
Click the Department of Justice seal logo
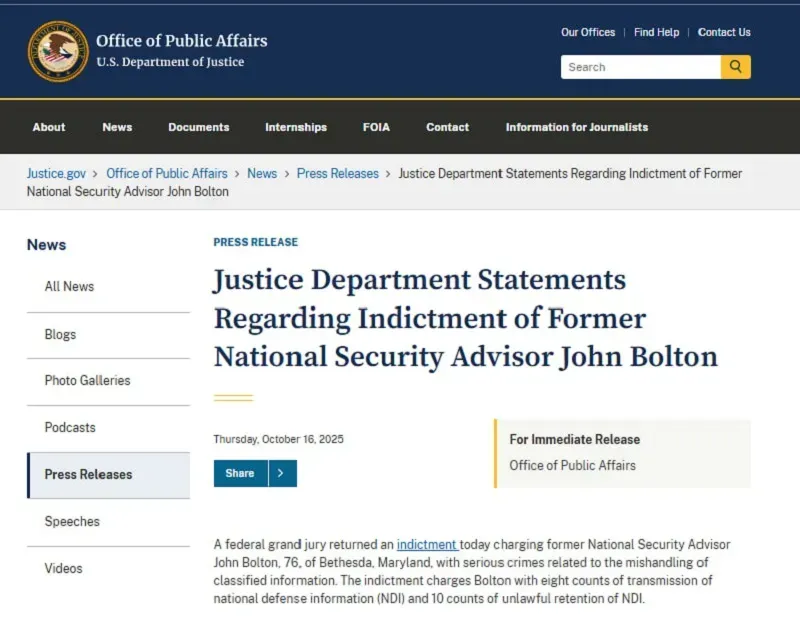coord(58,52)
